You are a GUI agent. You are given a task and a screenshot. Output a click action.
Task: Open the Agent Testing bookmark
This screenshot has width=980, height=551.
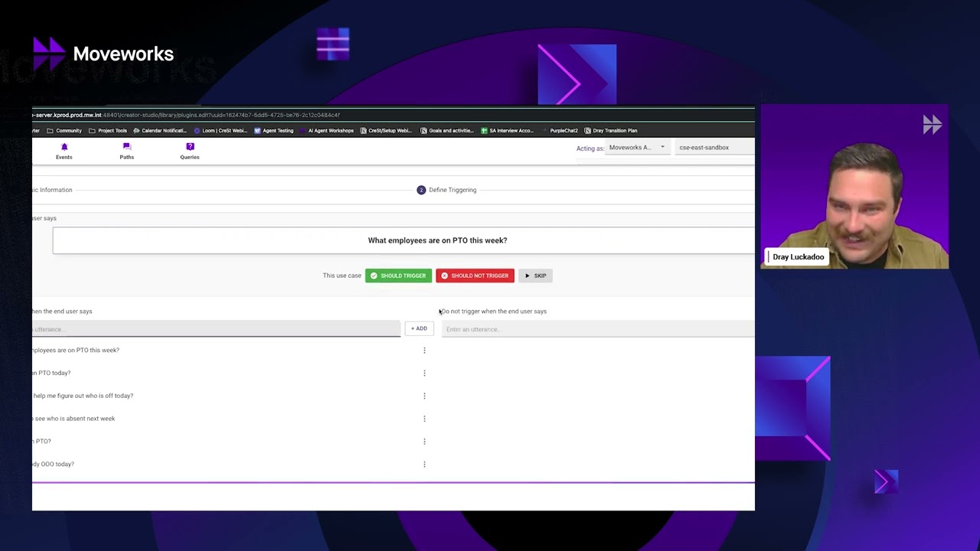274,131
